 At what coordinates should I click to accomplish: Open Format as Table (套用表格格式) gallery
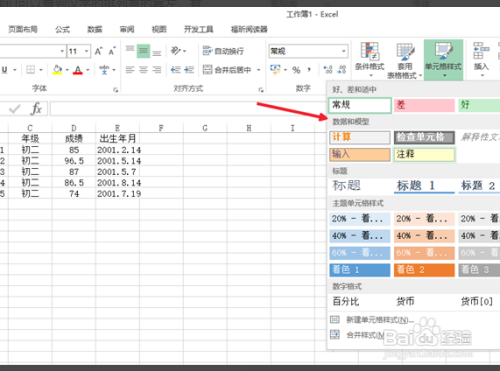pos(405,61)
